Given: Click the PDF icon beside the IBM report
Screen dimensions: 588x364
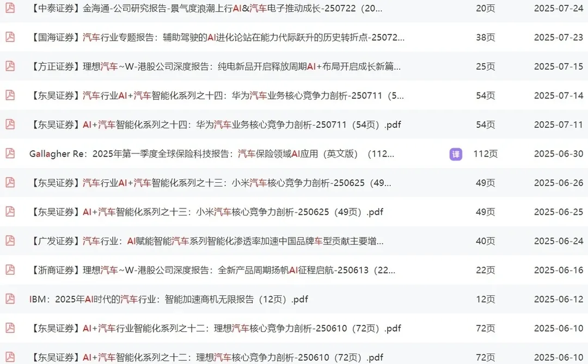Looking at the screenshot, I should [x=9, y=299].
